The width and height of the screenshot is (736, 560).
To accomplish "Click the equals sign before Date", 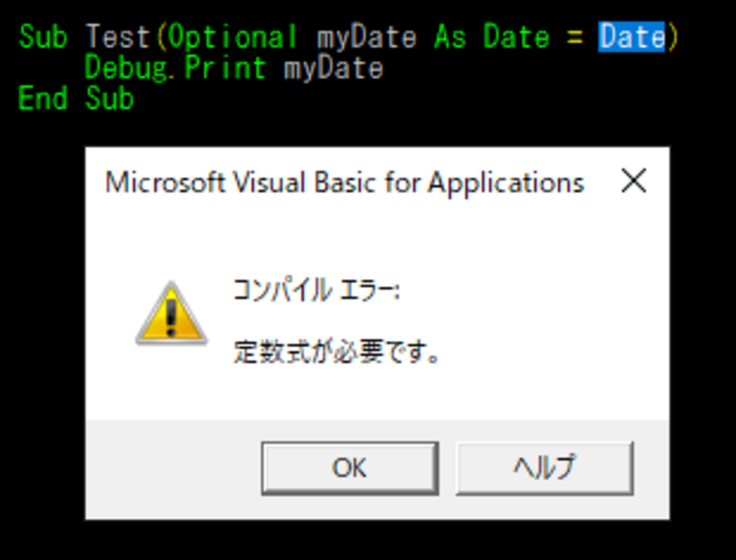I will 576,36.
